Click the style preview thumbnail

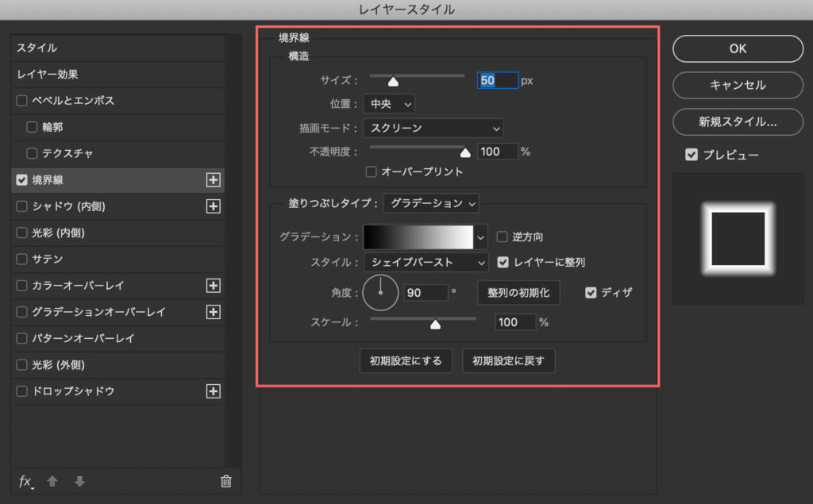click(738, 239)
